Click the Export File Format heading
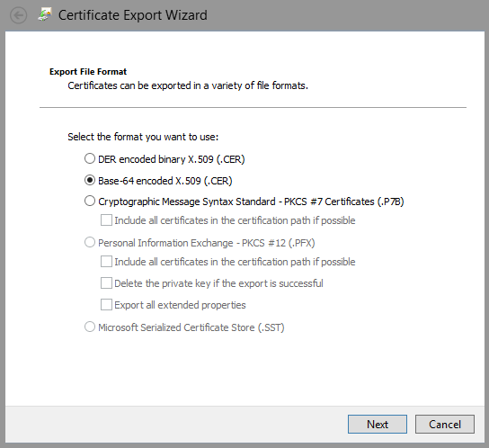This screenshot has height=448, width=489. coord(88,72)
